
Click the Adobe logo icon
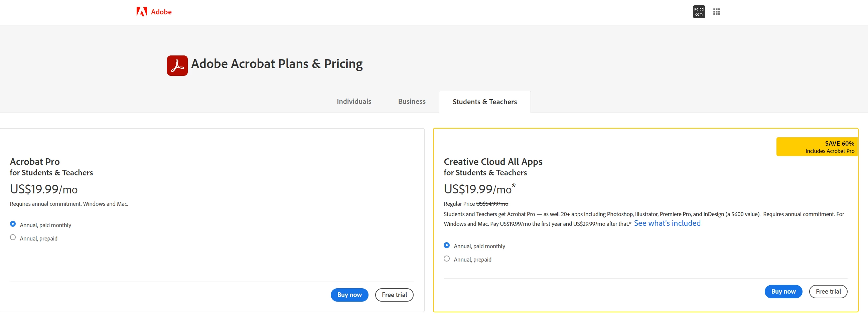142,12
